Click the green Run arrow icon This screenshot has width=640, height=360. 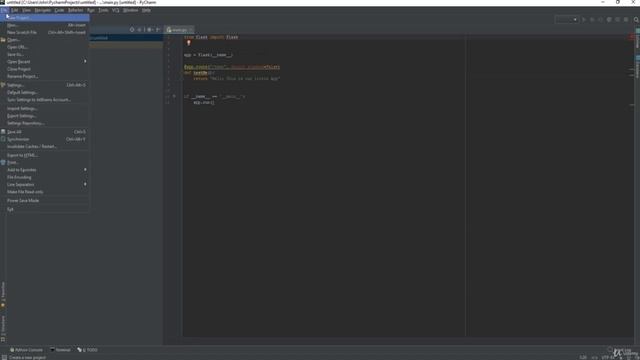[584, 20]
